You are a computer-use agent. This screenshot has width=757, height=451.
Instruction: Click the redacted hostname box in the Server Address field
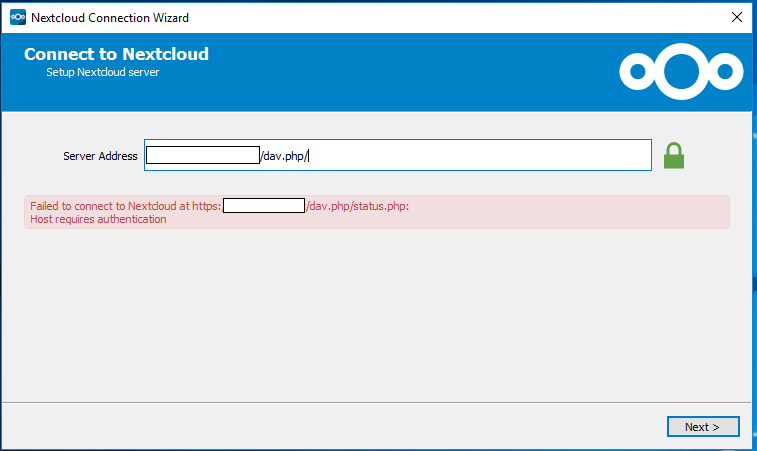coord(203,155)
